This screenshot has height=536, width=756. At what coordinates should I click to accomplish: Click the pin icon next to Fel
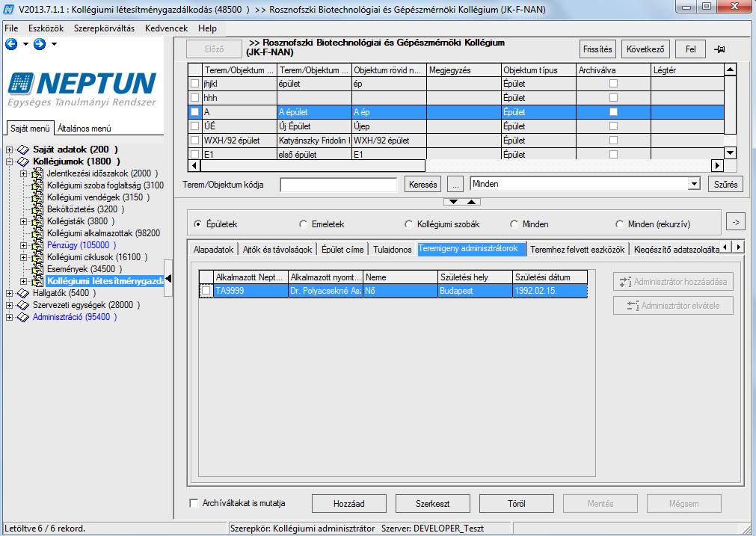pos(720,49)
